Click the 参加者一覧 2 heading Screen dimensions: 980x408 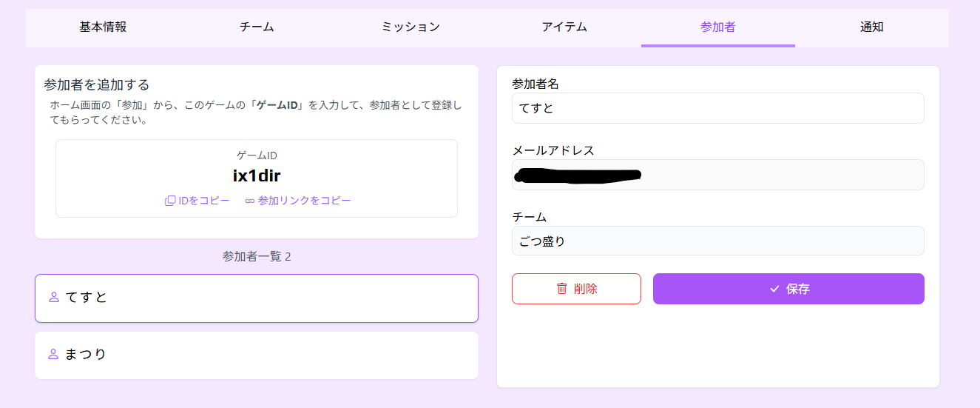pos(257,256)
